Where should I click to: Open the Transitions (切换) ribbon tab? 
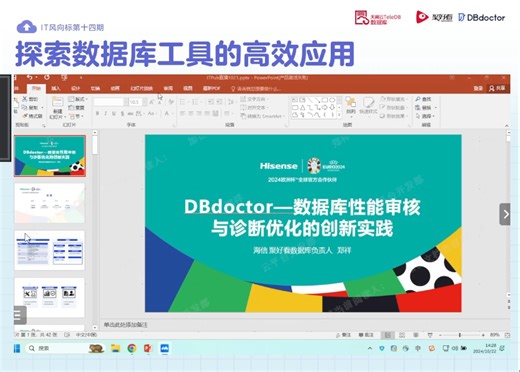click(95, 88)
